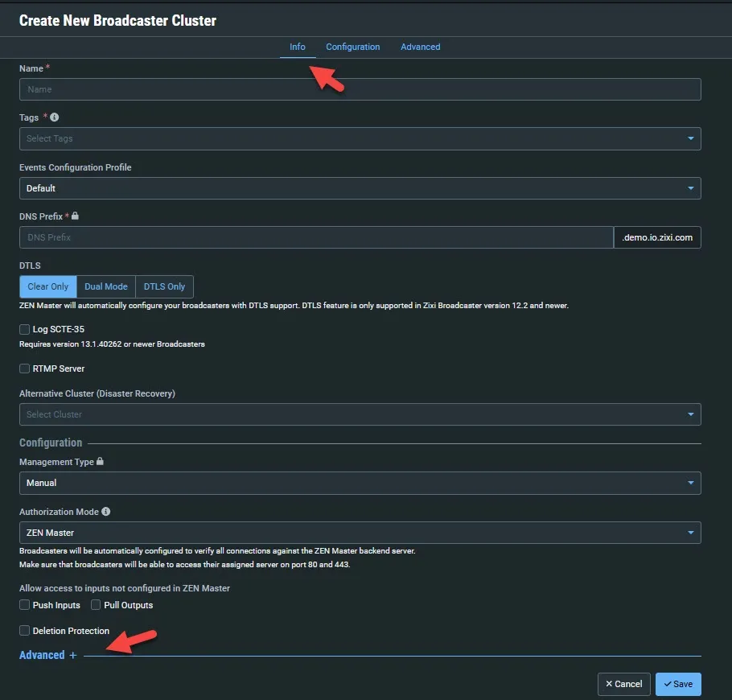Click the Tags info icon
Viewport: 732px width, 700px height.
click(x=54, y=117)
